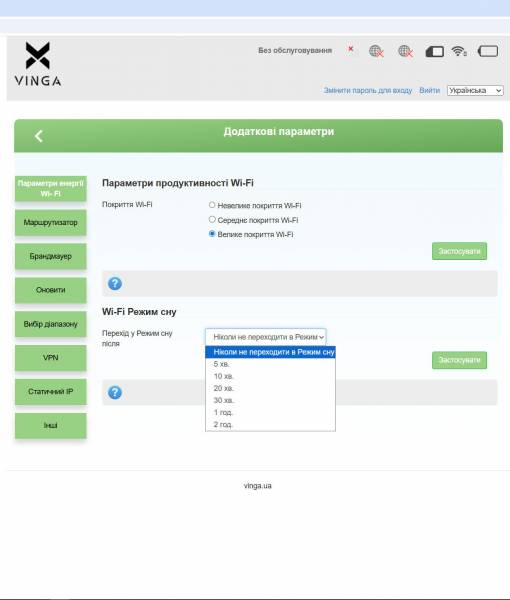Image resolution: width=510 pixels, height=600 pixels.
Task: Click the VINGA logo
Action: (x=37, y=64)
